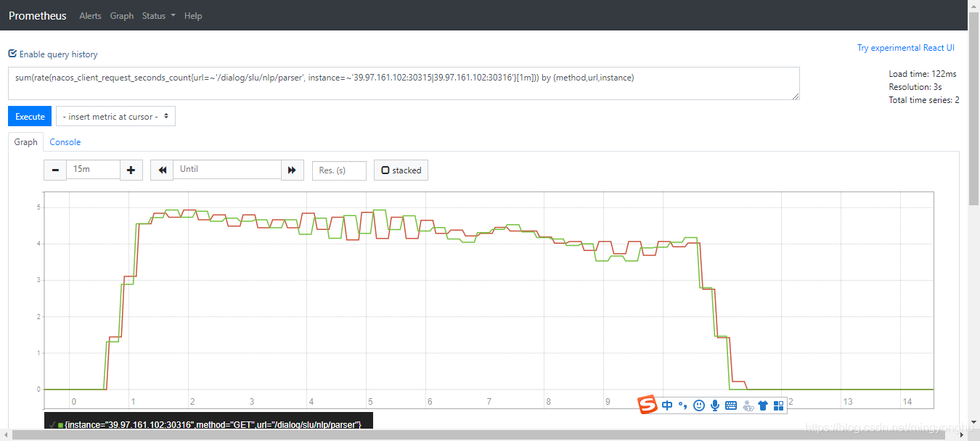Click the orange Sogou input method logo
The height and width of the screenshot is (441, 980).
[x=646, y=404]
